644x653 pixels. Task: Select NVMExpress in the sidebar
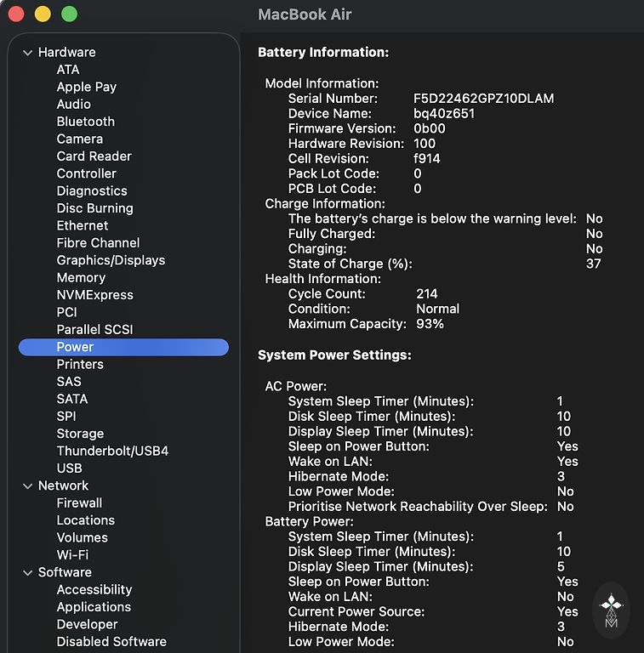(94, 295)
